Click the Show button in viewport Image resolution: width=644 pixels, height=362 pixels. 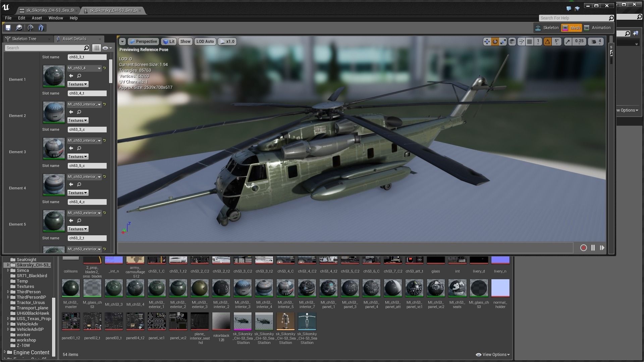tap(185, 42)
